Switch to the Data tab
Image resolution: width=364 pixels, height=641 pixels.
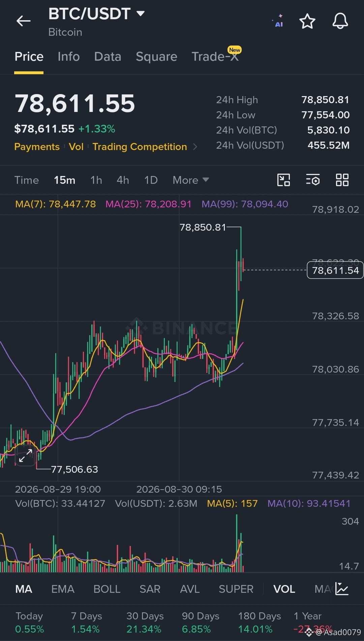point(108,57)
